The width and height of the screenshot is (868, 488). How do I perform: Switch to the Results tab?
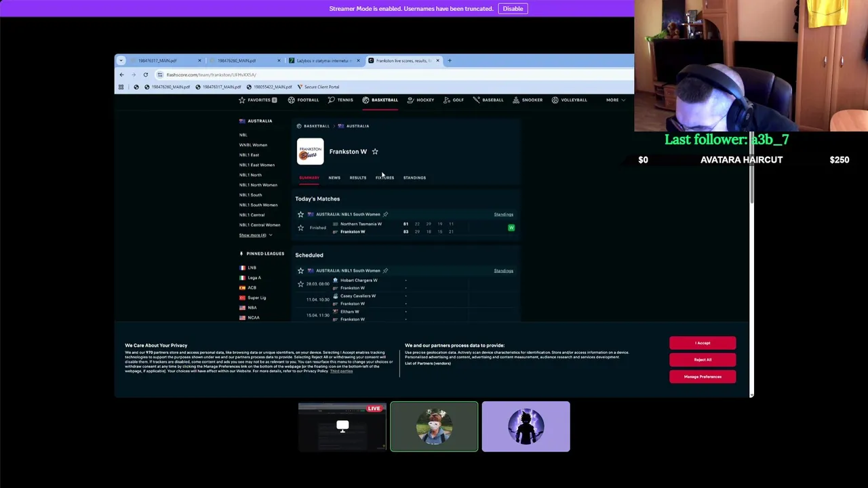tap(358, 178)
